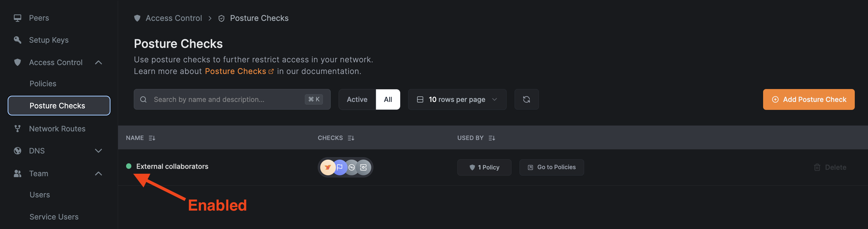The height and width of the screenshot is (229, 868).
Task: Switch to the Active filter
Action: (x=357, y=99)
